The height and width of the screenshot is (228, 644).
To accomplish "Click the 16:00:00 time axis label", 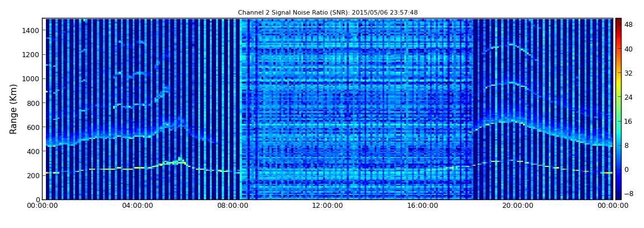I will pos(423,206).
